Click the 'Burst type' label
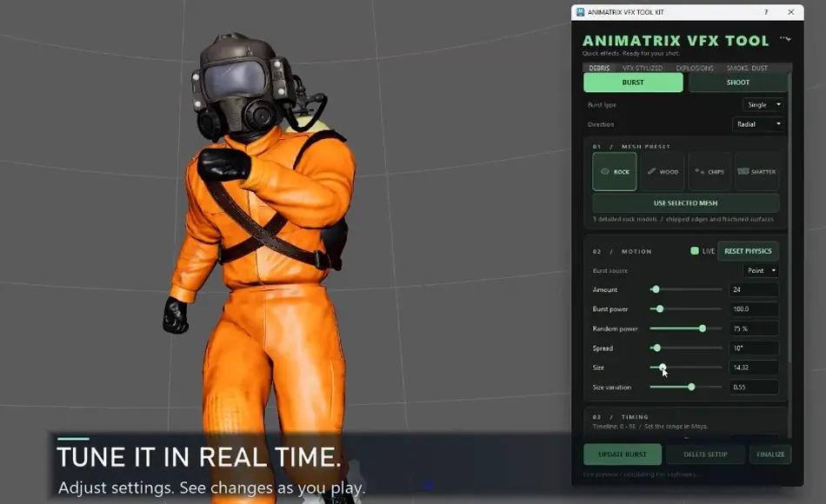The image size is (826, 504). click(602, 105)
